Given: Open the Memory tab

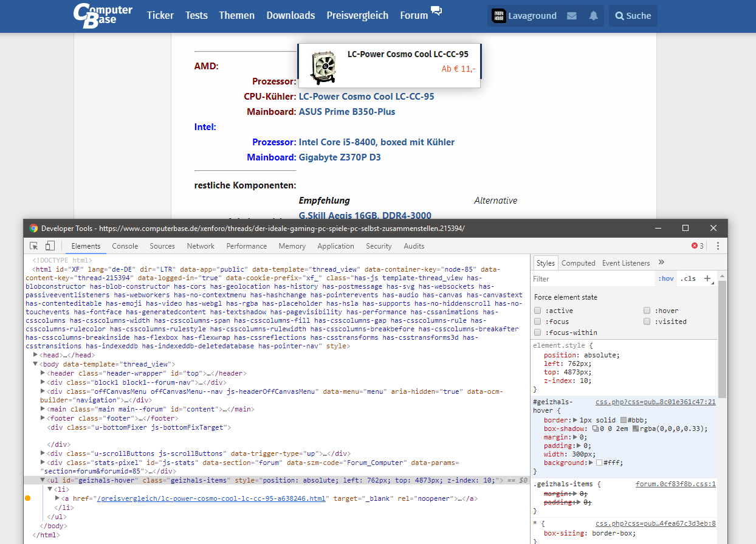Looking at the screenshot, I should (x=292, y=246).
